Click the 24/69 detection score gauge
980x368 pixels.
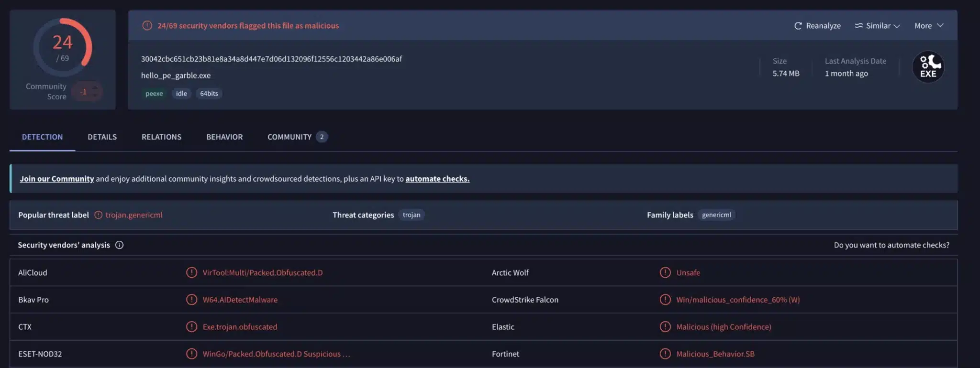63,48
